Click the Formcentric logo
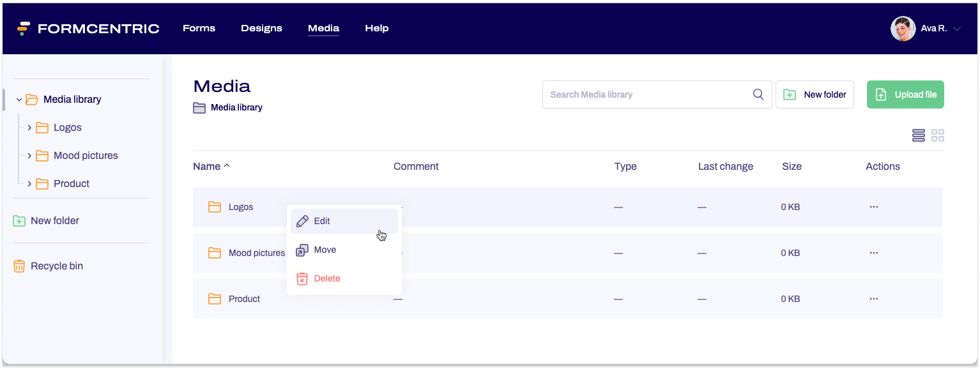The width and height of the screenshot is (980, 369). [88, 28]
